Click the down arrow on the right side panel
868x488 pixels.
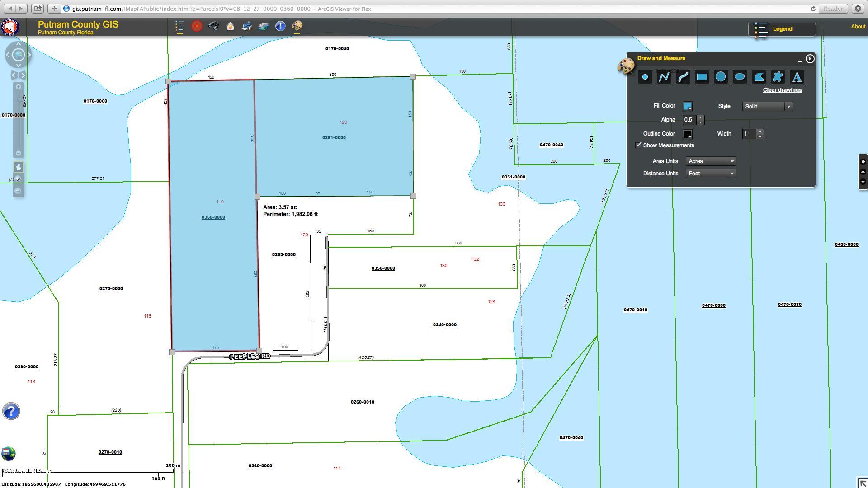pyautogui.click(x=863, y=182)
